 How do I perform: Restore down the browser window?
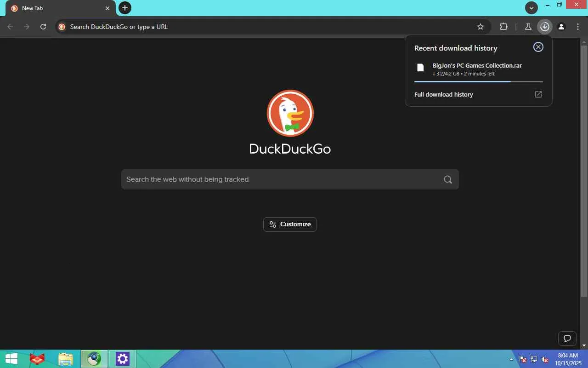(560, 5)
